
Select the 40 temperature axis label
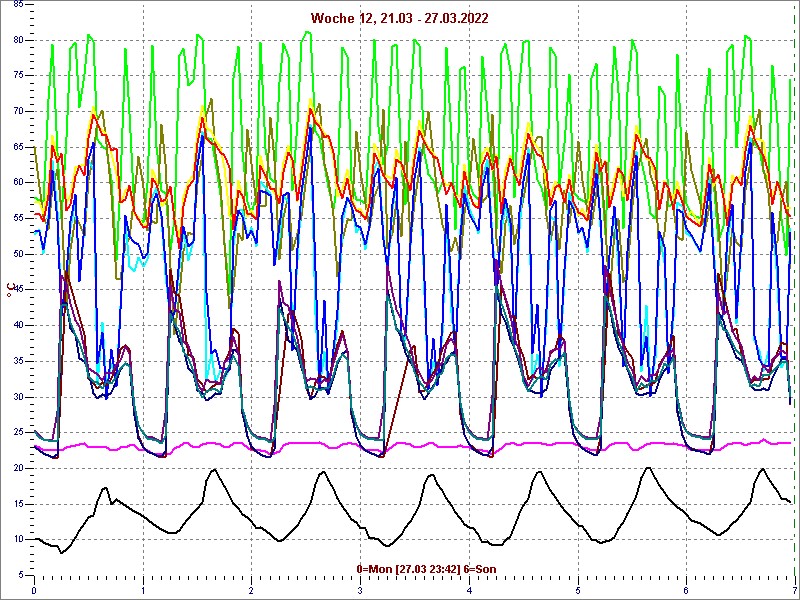pyautogui.click(x=17, y=326)
